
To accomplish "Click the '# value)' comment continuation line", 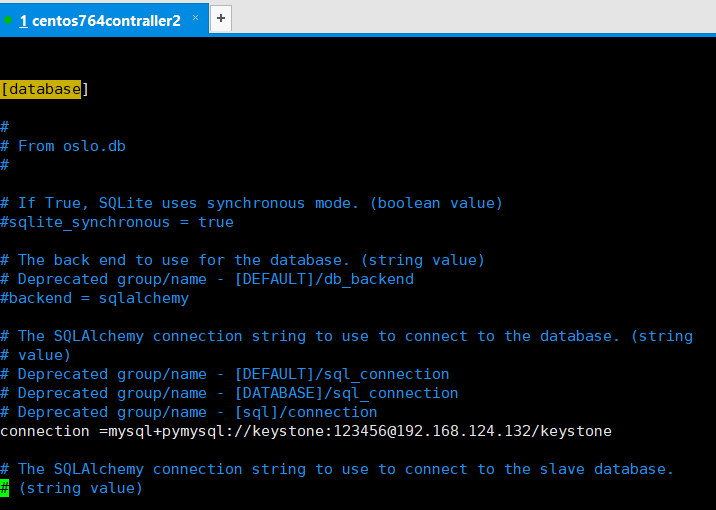I will point(36,355).
